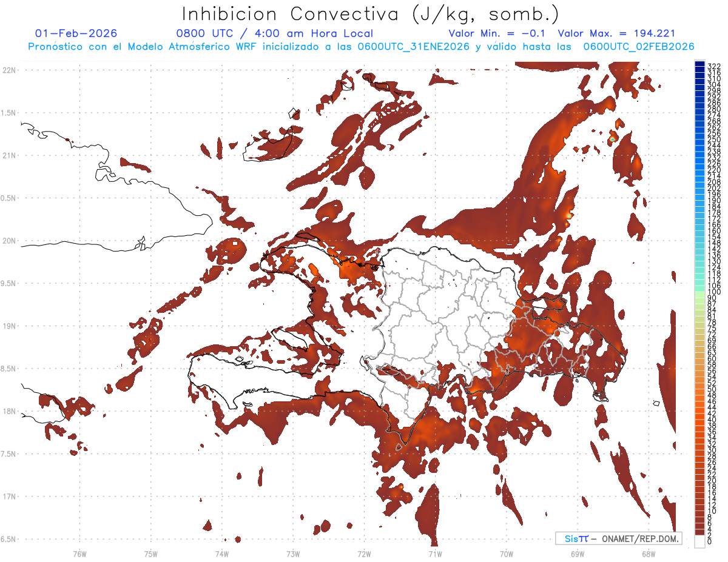This screenshot has width=728, height=562.
Task: Click the WRF model forecast description line
Action: pos(362,47)
